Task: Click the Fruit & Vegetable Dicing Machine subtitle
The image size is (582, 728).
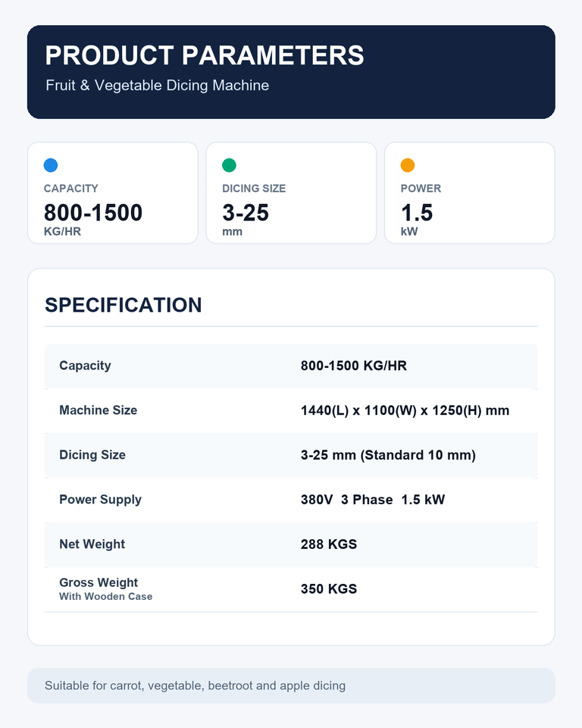Action: click(x=158, y=86)
